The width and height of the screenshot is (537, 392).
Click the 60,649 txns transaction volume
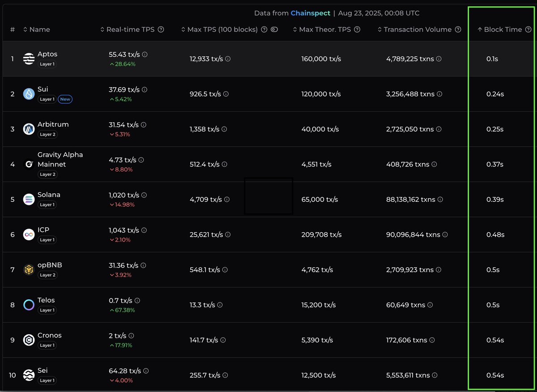click(406, 305)
